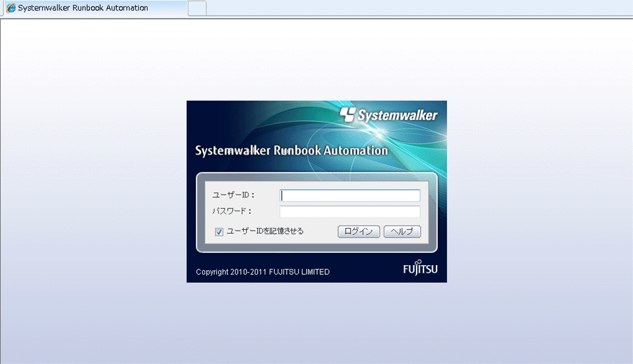Click the Internet Explorer icon on the tab
Viewport: 633px width, 364px height.
(11, 7)
